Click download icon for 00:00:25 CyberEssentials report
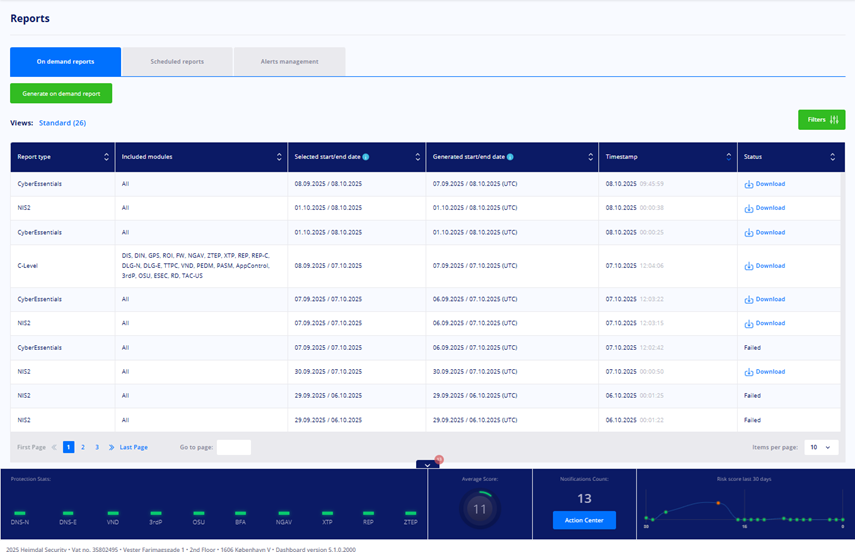 pyautogui.click(x=749, y=233)
